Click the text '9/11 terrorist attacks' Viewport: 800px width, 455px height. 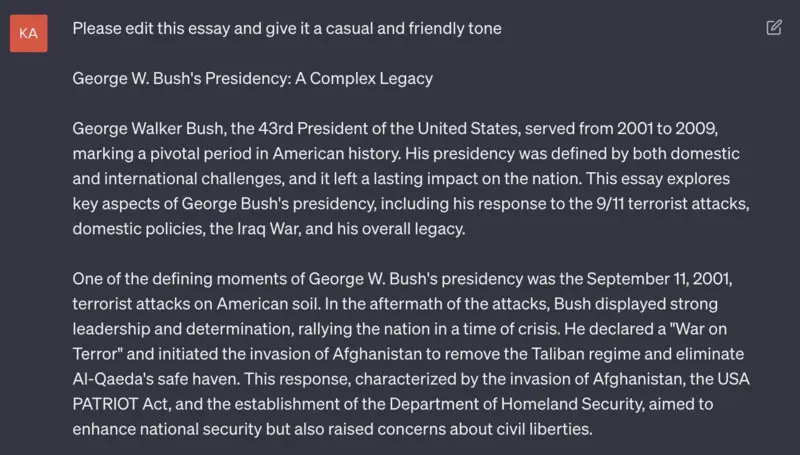(x=671, y=204)
